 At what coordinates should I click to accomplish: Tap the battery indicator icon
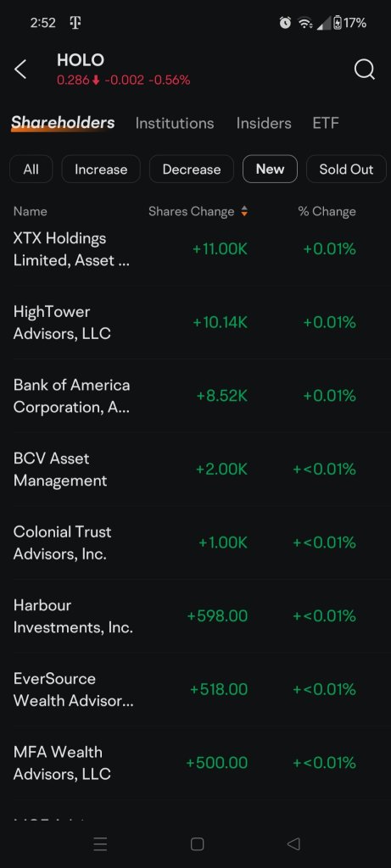click(338, 23)
